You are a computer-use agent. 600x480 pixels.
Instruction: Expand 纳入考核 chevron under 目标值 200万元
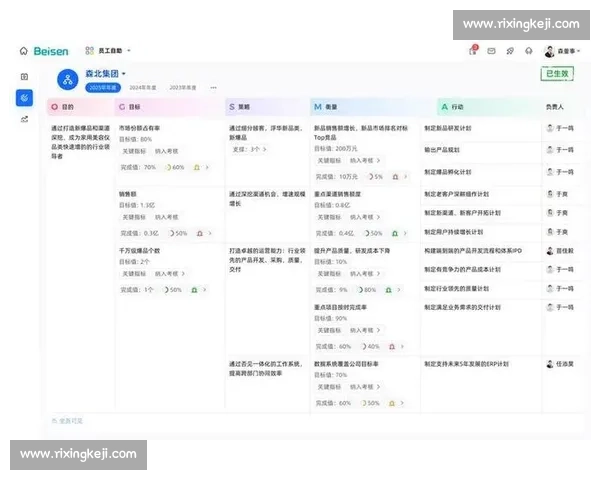point(378,160)
